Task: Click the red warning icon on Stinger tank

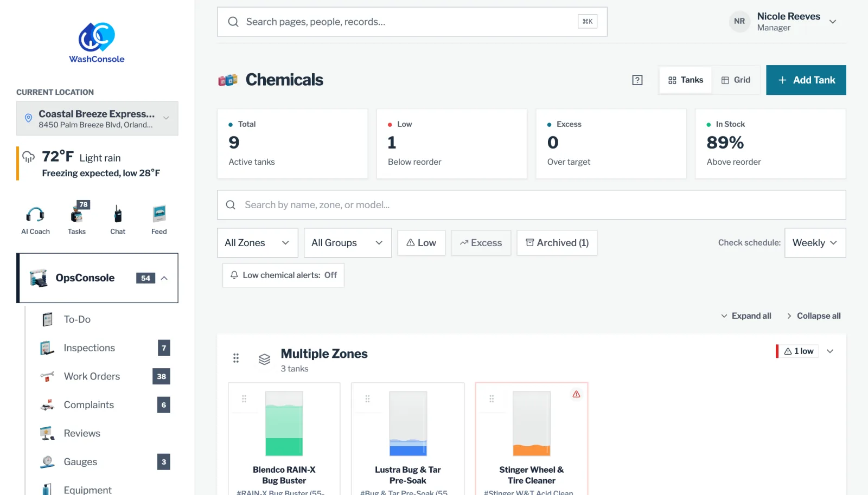Action: (576, 394)
